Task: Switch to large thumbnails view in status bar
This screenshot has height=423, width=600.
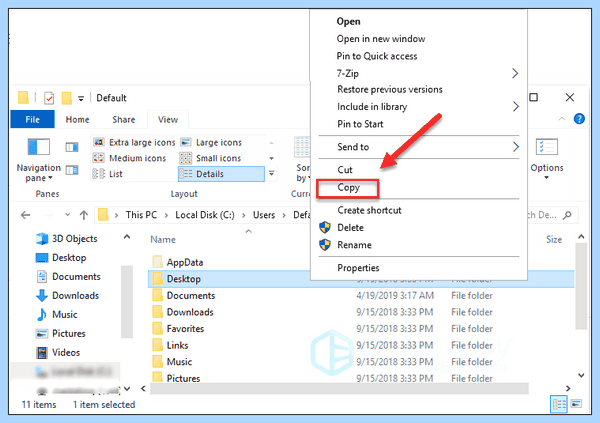Action: pyautogui.click(x=576, y=404)
